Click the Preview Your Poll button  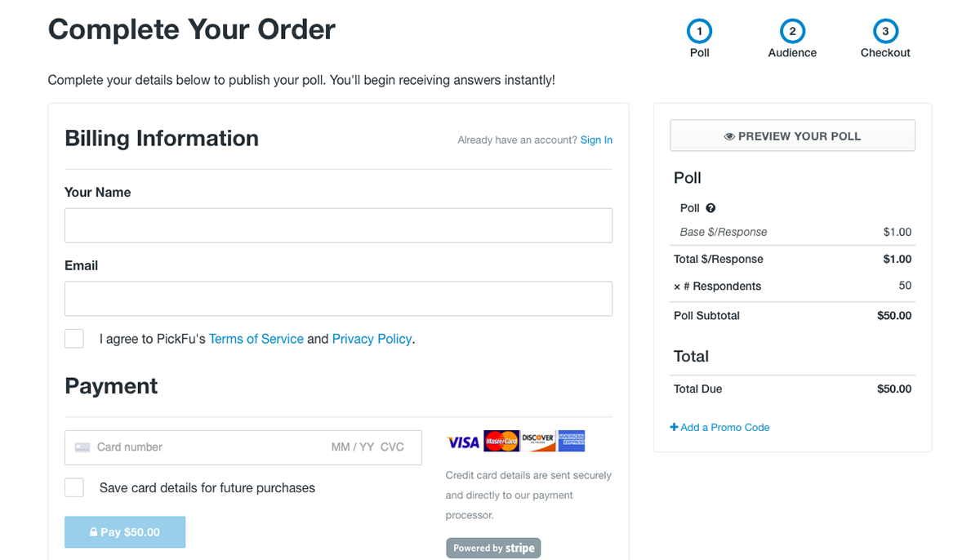[x=792, y=136]
